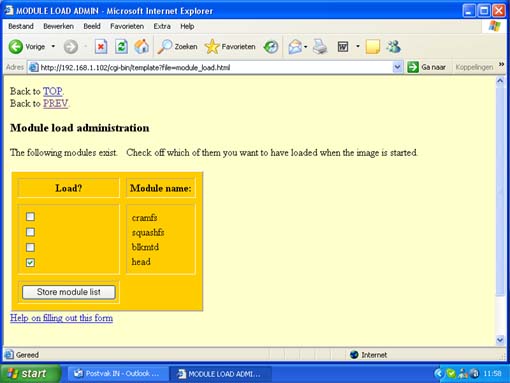Viewport: 510px width, 383px height.
Task: Open the History clock icon
Action: coord(271,47)
